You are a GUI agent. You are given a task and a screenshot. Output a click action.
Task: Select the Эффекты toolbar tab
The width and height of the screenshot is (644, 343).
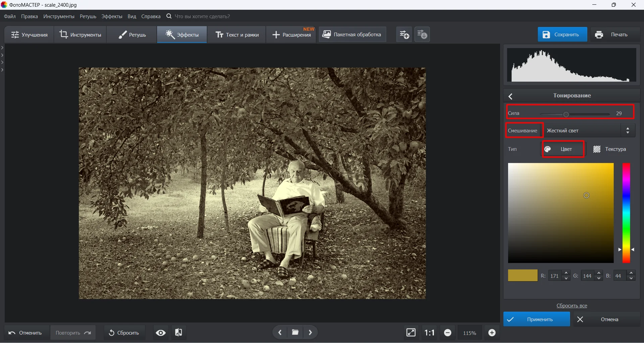tap(182, 35)
